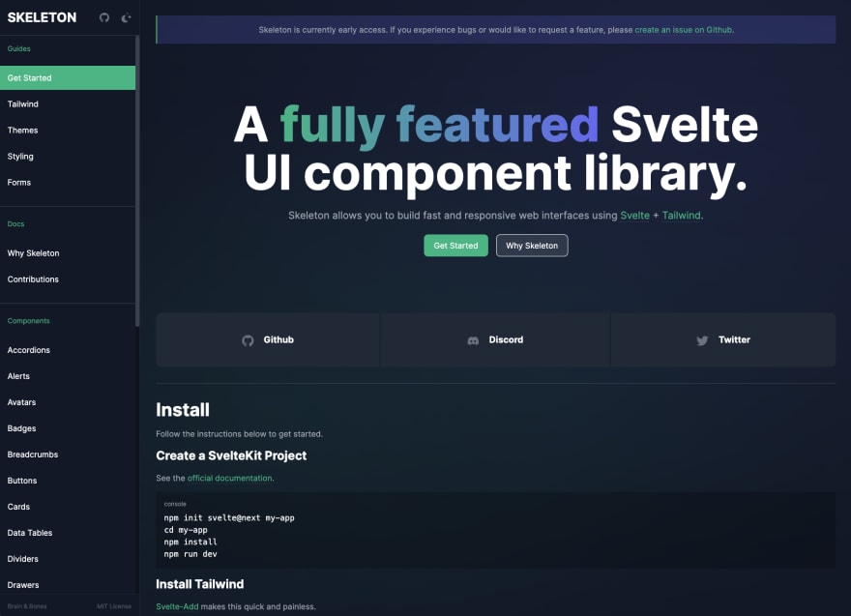Open the Svelte link in hero subtitle

click(x=634, y=216)
